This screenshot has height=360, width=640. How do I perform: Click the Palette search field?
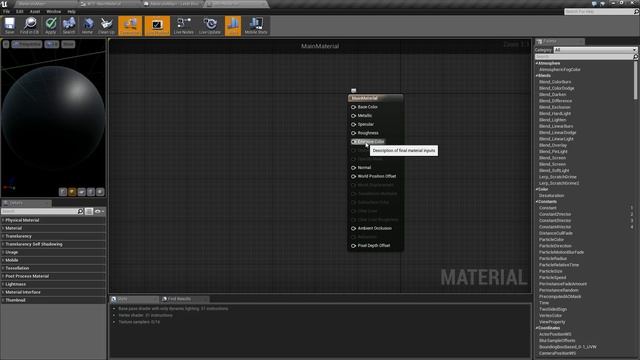[584, 57]
